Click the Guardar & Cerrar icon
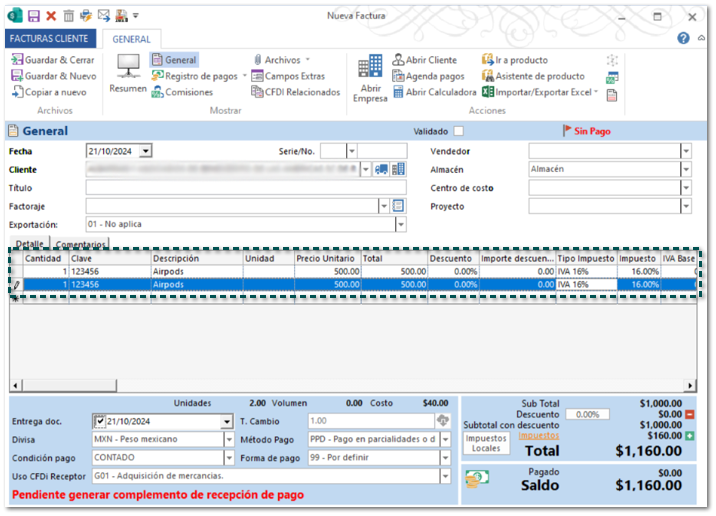716x516 pixels. tap(17, 60)
